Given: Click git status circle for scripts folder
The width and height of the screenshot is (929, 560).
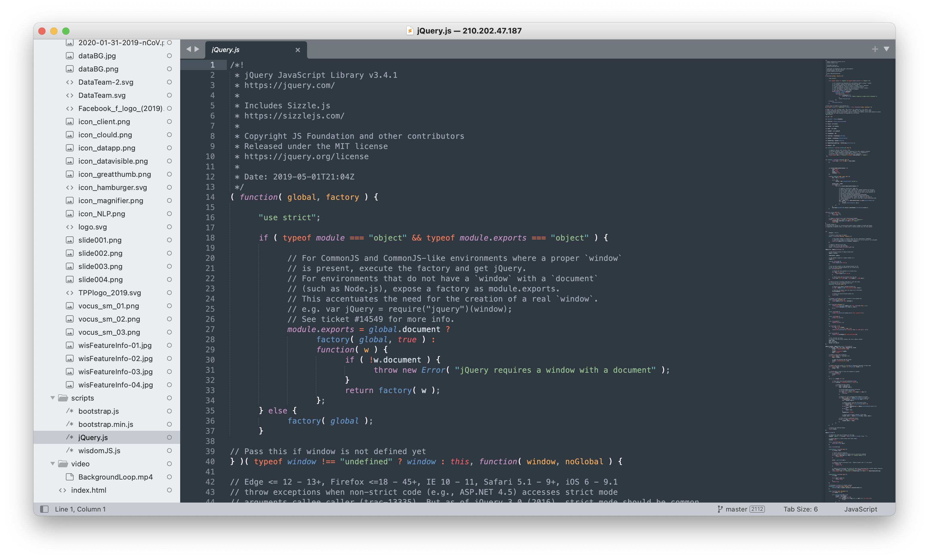Looking at the screenshot, I should [x=169, y=398].
